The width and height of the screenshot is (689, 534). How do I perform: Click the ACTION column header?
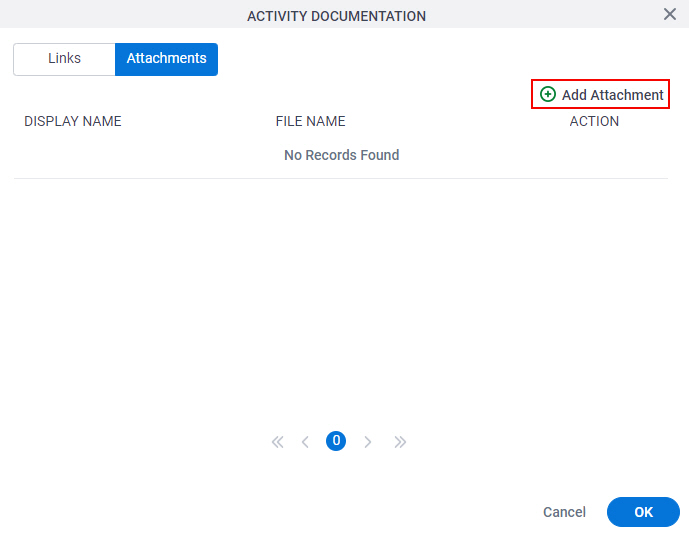click(594, 121)
